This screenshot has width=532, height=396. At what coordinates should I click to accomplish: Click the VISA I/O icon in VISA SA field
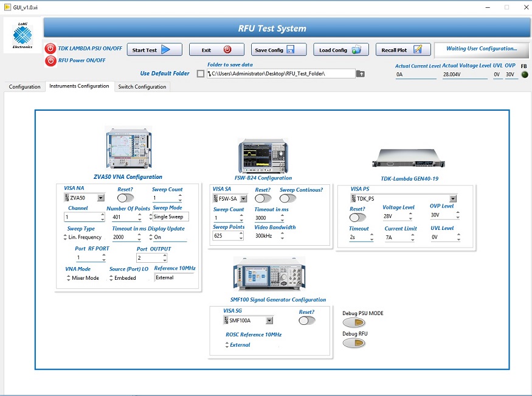(x=215, y=198)
